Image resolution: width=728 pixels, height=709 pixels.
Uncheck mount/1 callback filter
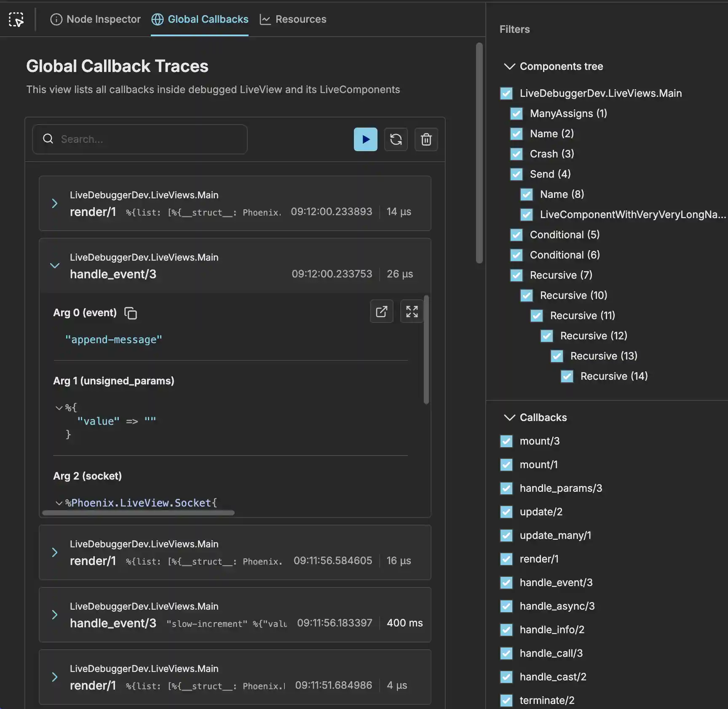506,465
